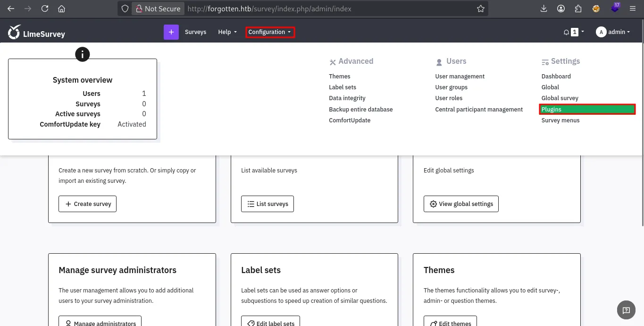
Task: Collapse the Configuration dropdown menu
Action: click(x=270, y=32)
